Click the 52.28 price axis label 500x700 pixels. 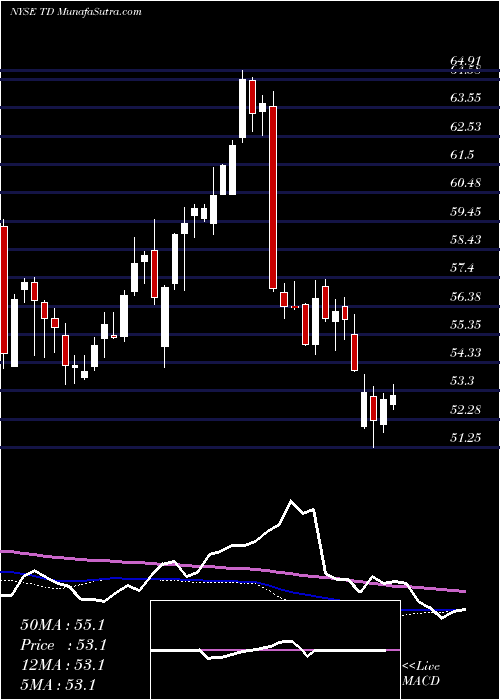click(x=466, y=410)
